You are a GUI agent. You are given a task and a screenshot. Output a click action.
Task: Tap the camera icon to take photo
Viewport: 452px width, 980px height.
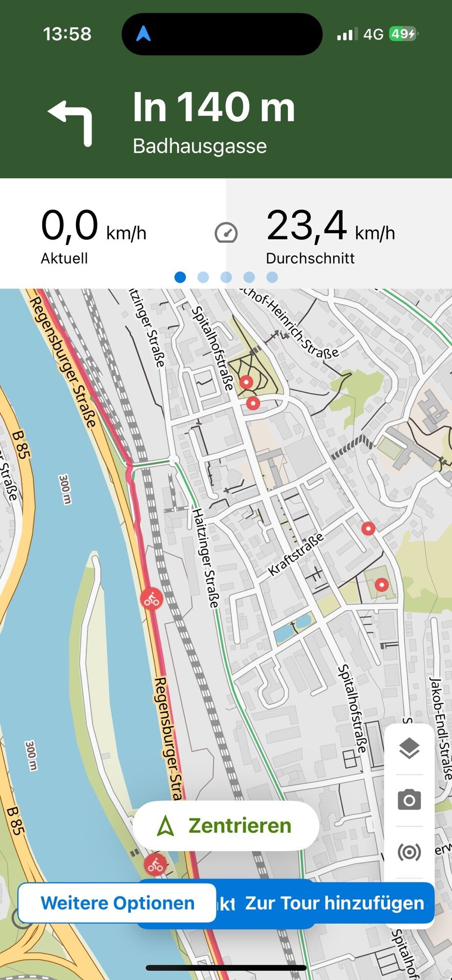409,800
